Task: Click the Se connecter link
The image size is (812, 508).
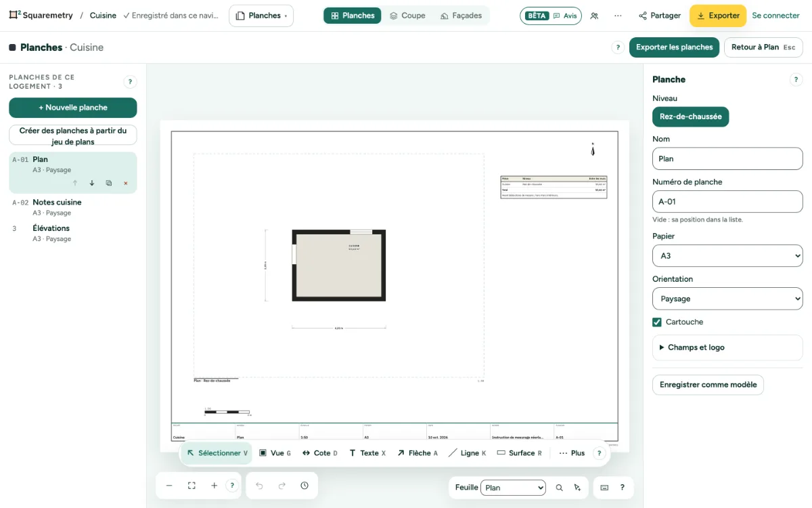Action: point(775,16)
